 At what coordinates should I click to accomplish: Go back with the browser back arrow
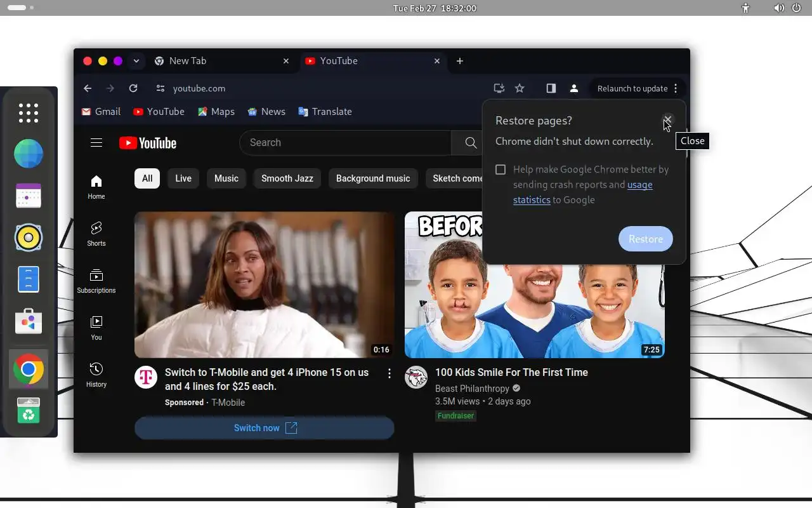pos(88,88)
